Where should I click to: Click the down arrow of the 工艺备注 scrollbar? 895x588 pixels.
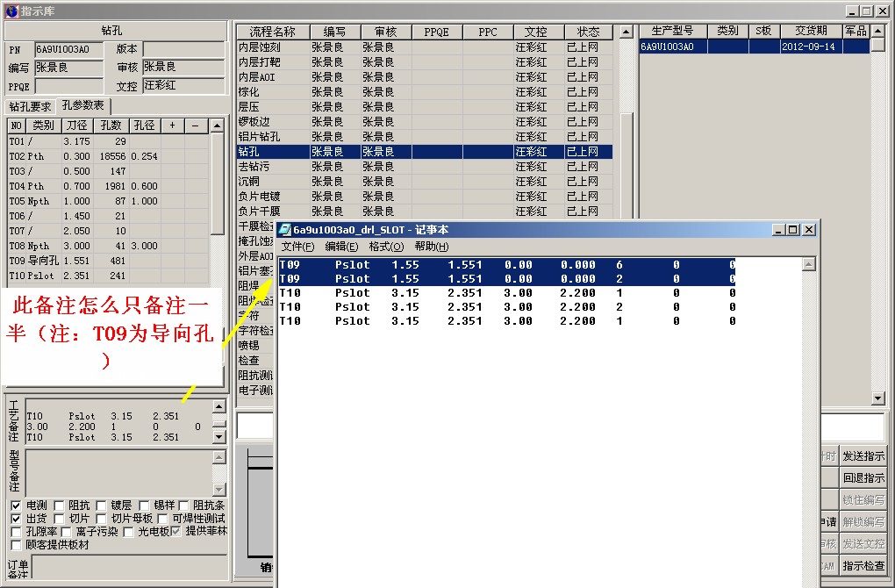pyautogui.click(x=219, y=437)
